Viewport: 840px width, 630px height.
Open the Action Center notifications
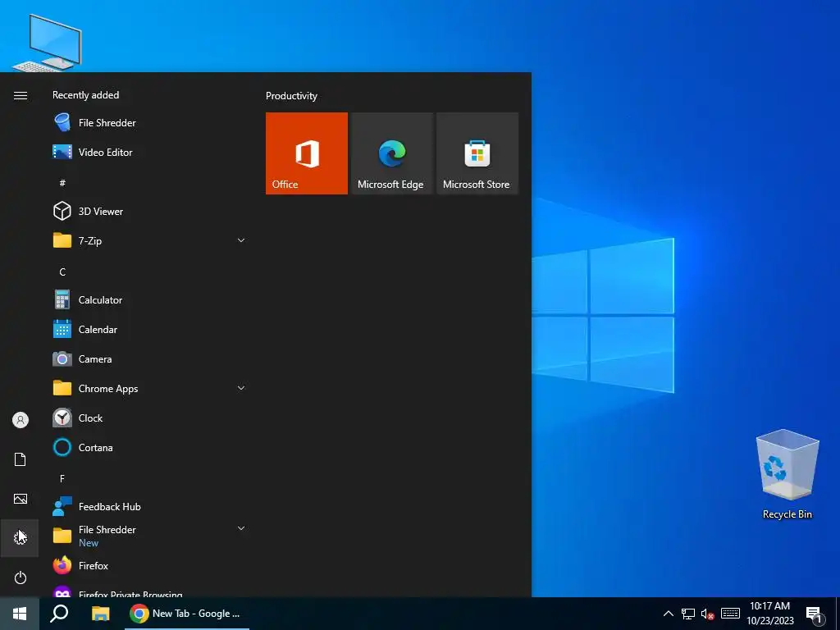(815, 614)
